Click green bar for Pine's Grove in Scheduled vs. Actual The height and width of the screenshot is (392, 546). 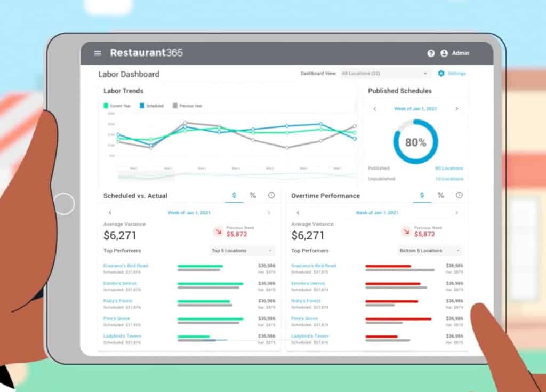(x=210, y=319)
